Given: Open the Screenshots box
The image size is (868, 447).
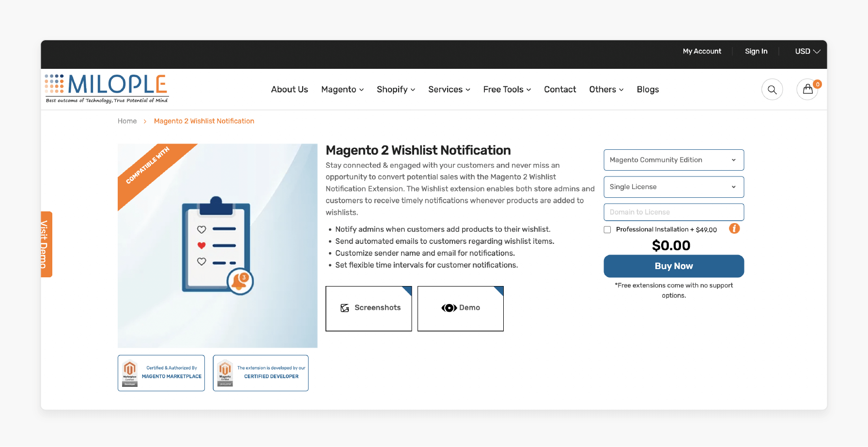Looking at the screenshot, I should (x=369, y=308).
